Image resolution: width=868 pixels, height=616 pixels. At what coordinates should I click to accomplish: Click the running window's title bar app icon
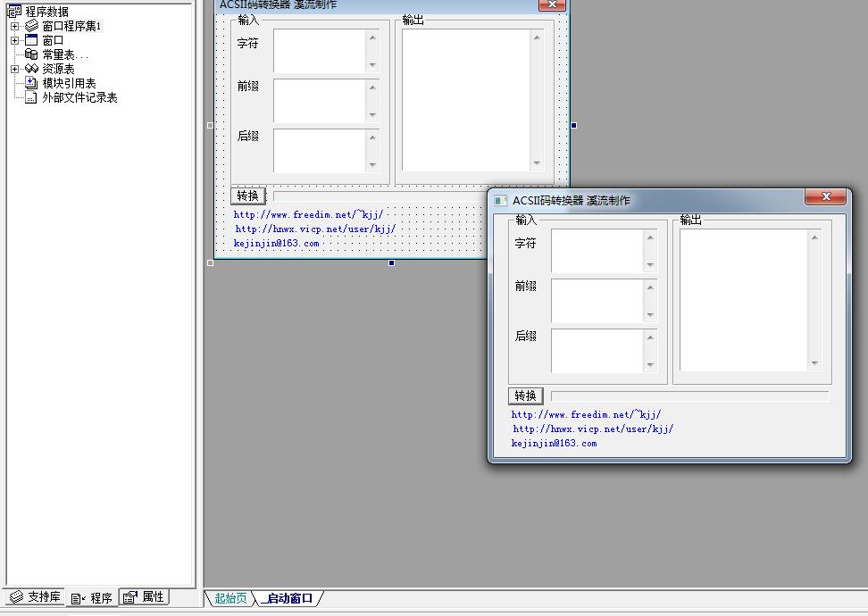point(500,201)
